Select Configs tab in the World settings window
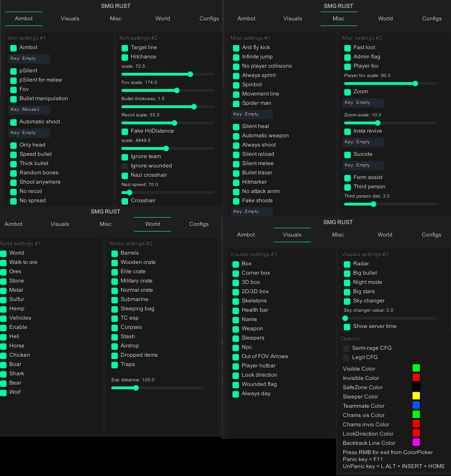The image size is (451, 476). 199,224
